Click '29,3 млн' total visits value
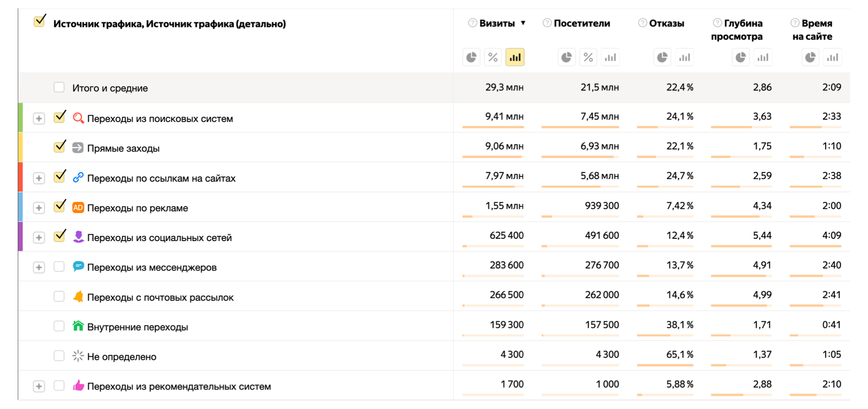Image resolution: width=868 pixels, height=409 pixels. (504, 87)
